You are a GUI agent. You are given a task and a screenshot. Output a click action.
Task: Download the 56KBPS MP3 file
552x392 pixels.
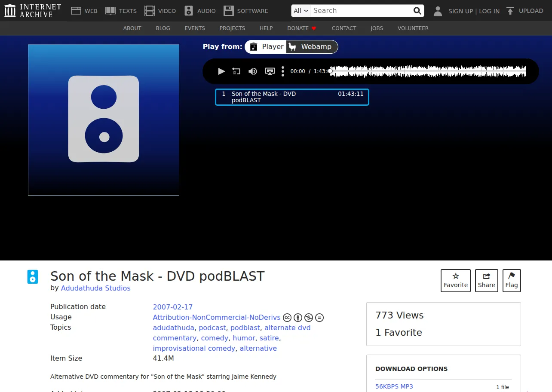click(394, 386)
